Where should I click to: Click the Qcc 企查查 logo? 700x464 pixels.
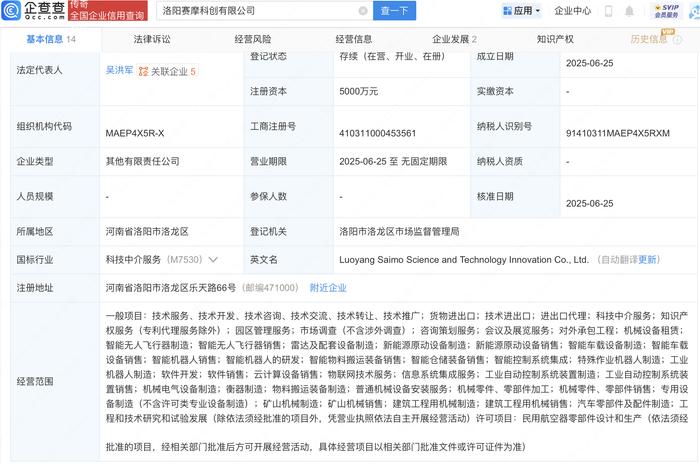tap(33, 10)
